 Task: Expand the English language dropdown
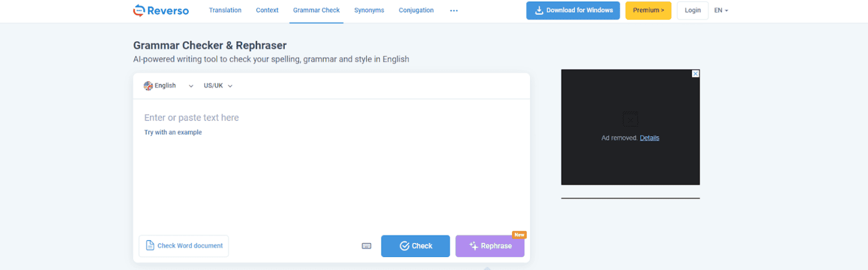pyautogui.click(x=191, y=86)
